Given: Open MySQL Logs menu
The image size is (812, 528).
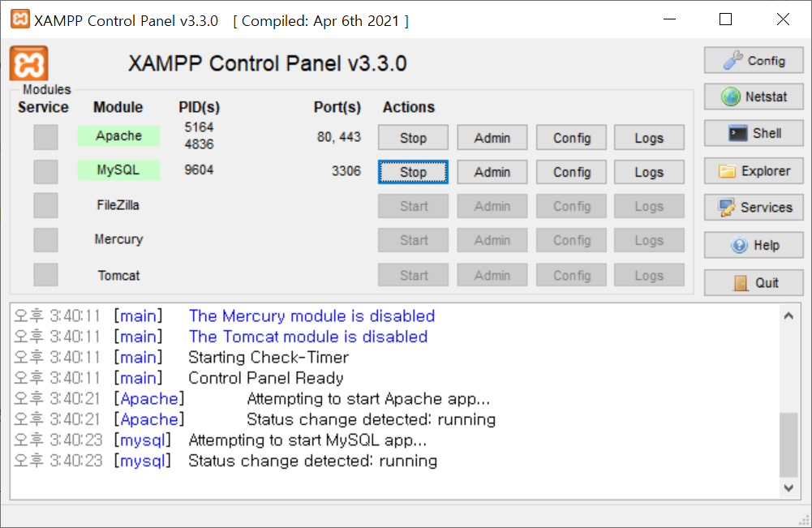Looking at the screenshot, I should pos(650,172).
